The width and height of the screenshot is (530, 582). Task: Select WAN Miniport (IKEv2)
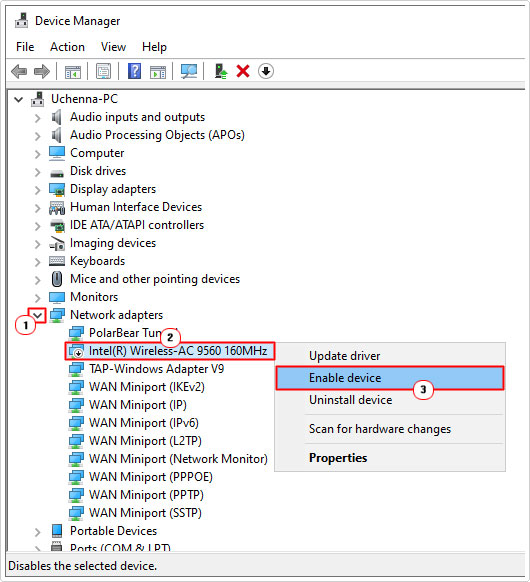(147, 387)
